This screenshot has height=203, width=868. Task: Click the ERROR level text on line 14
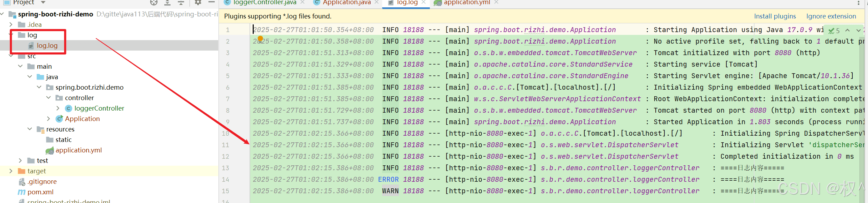tap(388, 179)
